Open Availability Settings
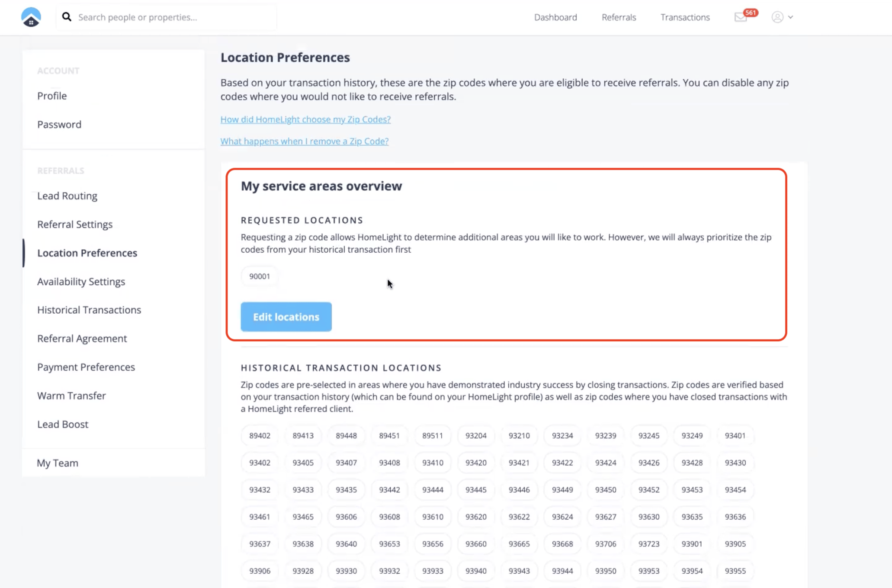892x588 pixels. pyautogui.click(x=81, y=281)
